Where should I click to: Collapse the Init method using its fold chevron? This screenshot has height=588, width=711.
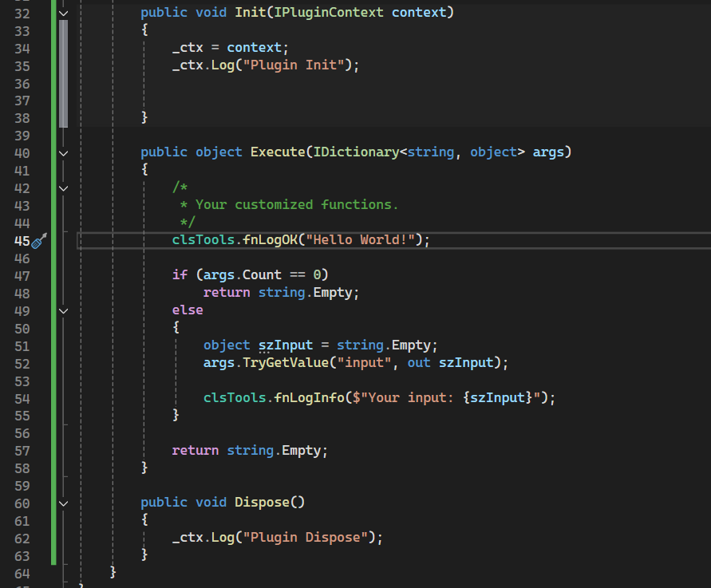click(64, 14)
